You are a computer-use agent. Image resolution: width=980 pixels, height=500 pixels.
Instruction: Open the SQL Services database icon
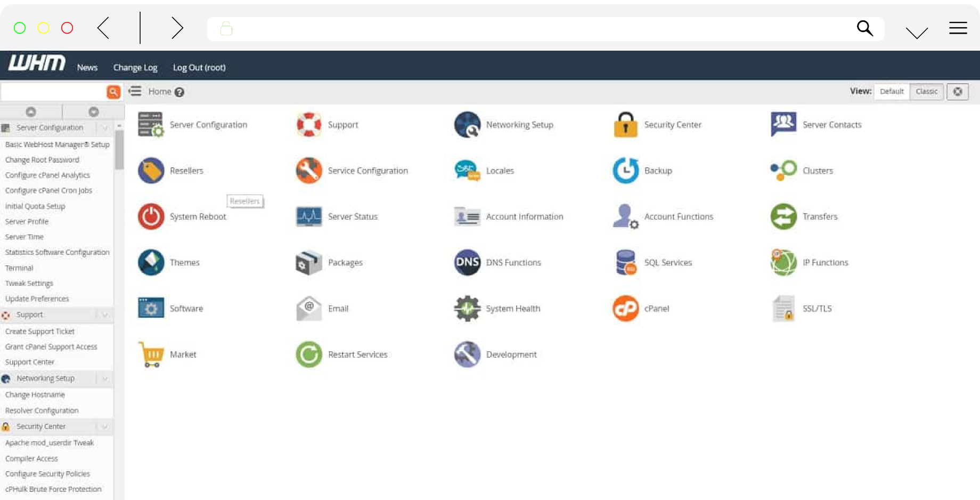(625, 262)
